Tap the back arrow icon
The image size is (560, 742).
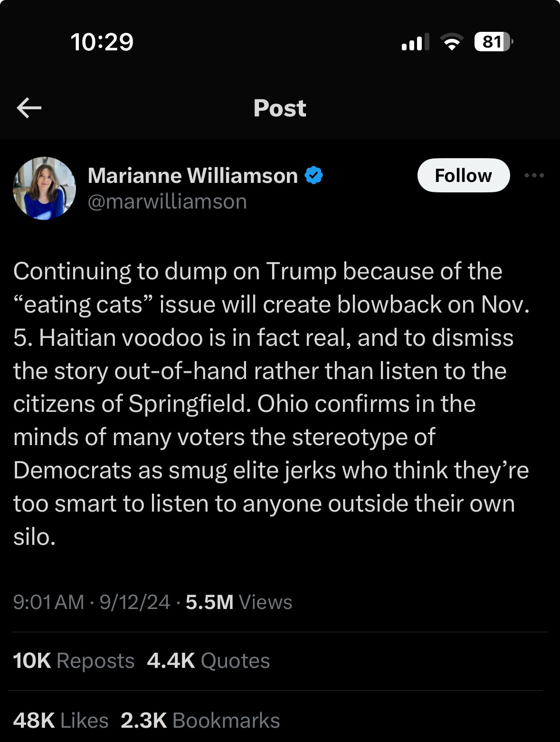coord(29,108)
